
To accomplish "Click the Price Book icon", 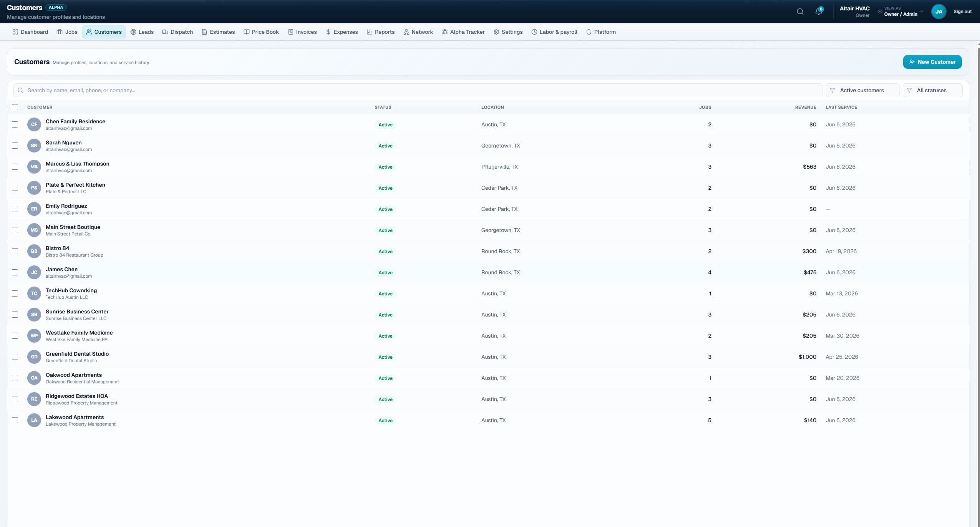I will coord(247,32).
